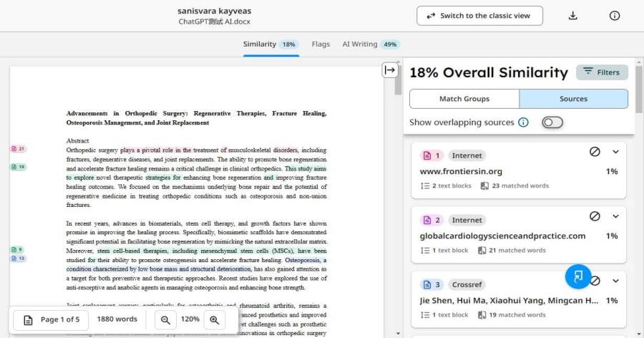Click match marker 21 in margin

pyautogui.click(x=18, y=149)
